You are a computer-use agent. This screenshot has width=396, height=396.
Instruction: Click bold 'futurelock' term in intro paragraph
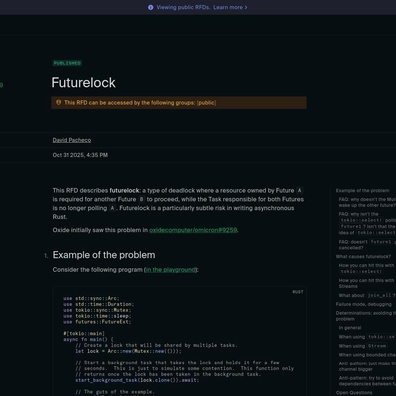[124, 191]
